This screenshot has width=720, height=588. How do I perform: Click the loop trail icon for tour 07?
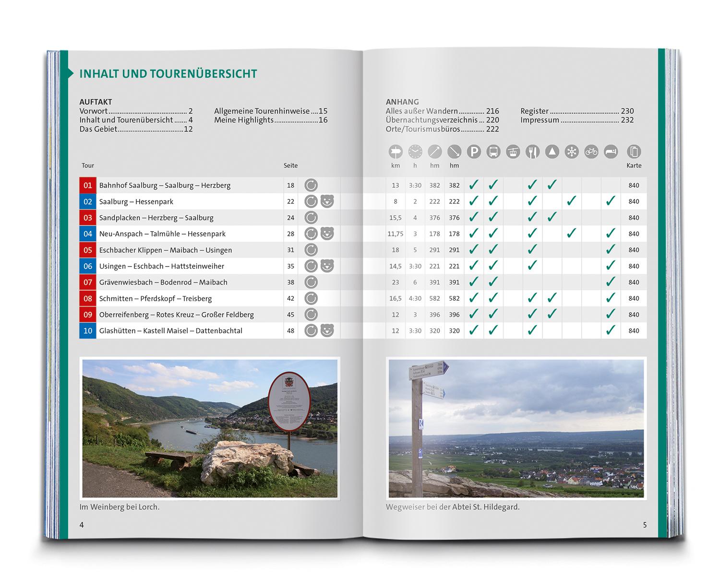(x=311, y=282)
